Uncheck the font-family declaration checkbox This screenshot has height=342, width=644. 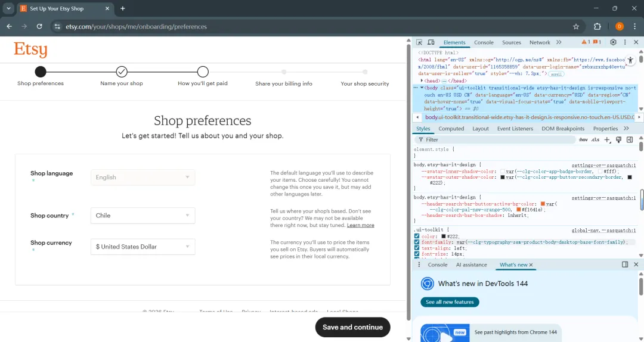pyautogui.click(x=417, y=242)
